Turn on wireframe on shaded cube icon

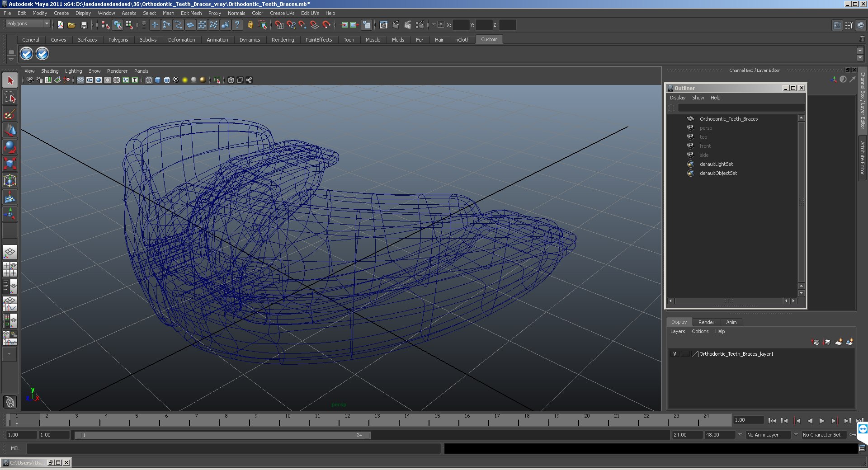tap(167, 80)
